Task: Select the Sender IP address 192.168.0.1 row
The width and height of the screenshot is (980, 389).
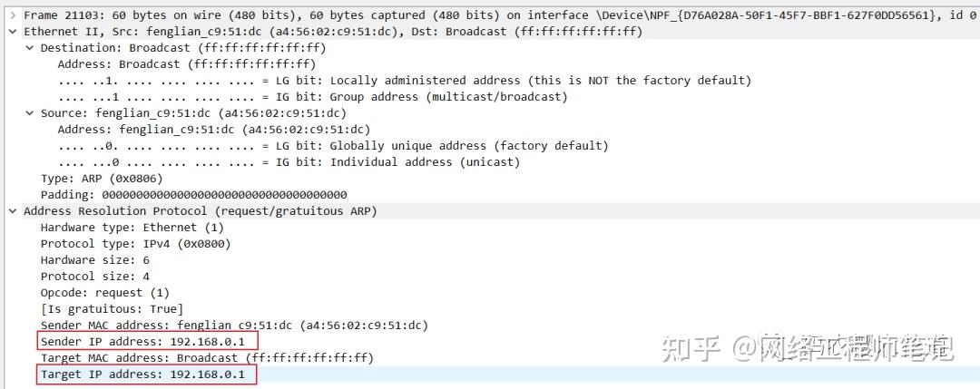Action: click(x=147, y=341)
